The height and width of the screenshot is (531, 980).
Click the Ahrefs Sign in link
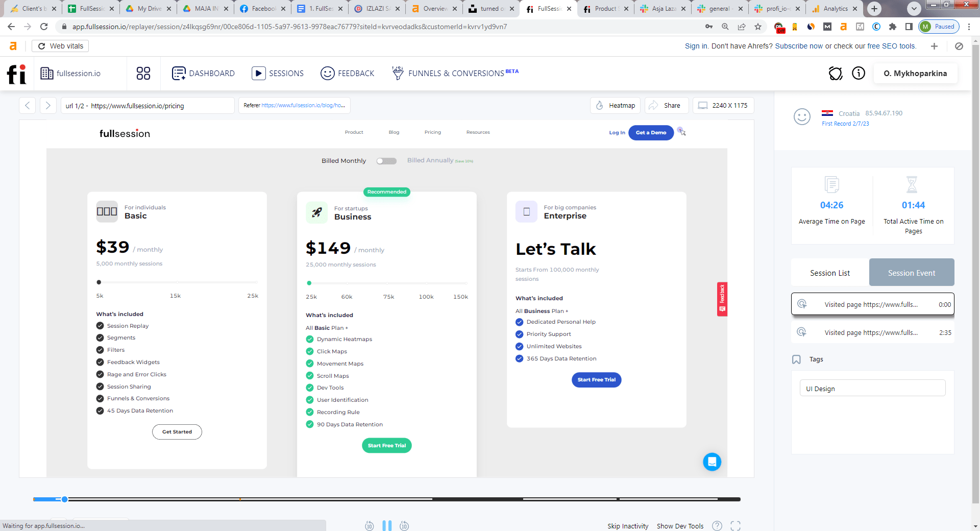pyautogui.click(x=696, y=46)
